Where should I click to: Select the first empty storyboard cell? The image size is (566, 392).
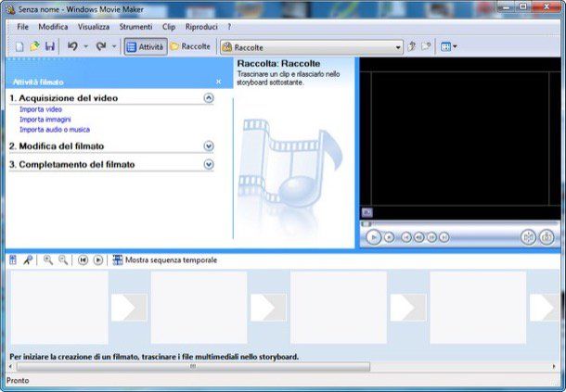click(x=59, y=308)
